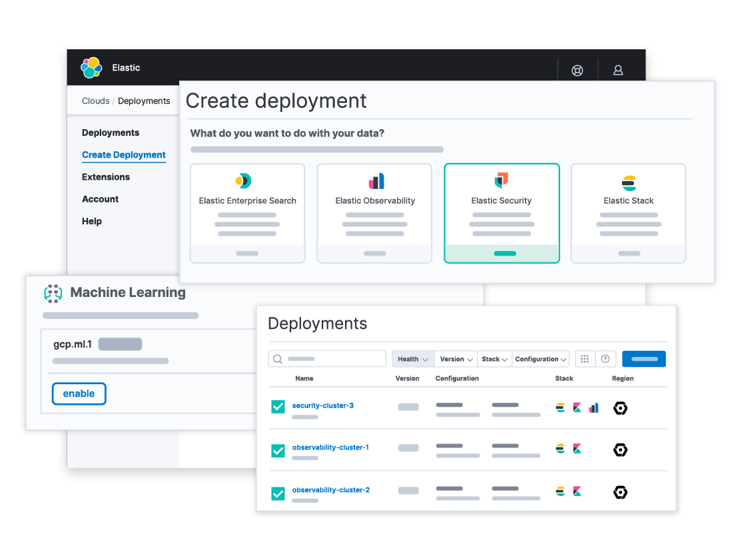The width and height of the screenshot is (740, 560).
Task: Click the Elastic logo in the header
Action: (x=91, y=67)
